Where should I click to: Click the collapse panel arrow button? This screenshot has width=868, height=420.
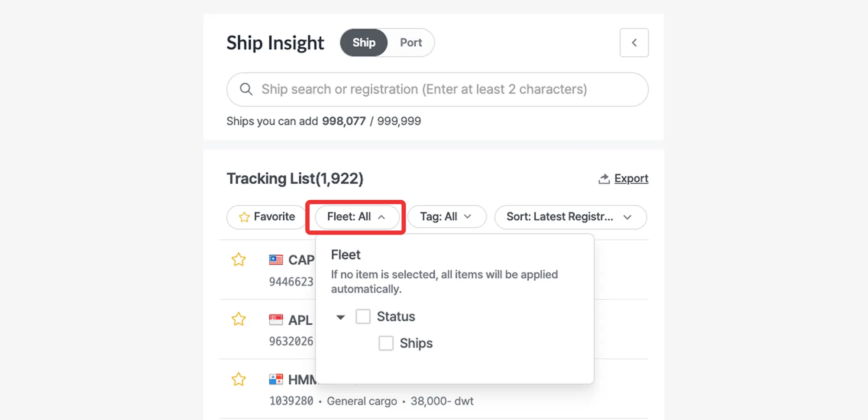click(x=634, y=43)
